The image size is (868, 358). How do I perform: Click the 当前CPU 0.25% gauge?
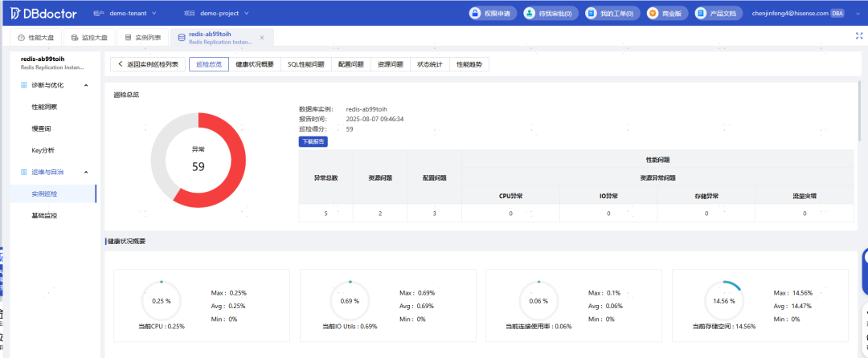tap(161, 301)
